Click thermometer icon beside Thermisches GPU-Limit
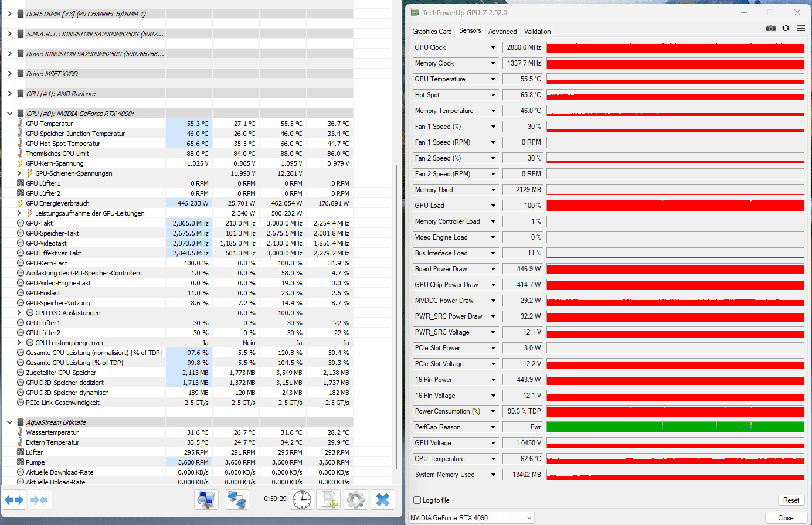The height and width of the screenshot is (525, 812). click(x=20, y=154)
